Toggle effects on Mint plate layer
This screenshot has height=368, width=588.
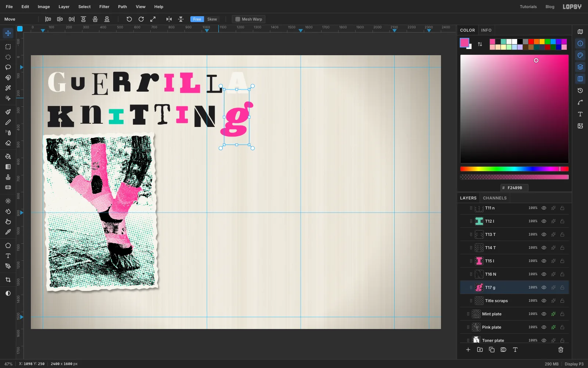coord(553,314)
